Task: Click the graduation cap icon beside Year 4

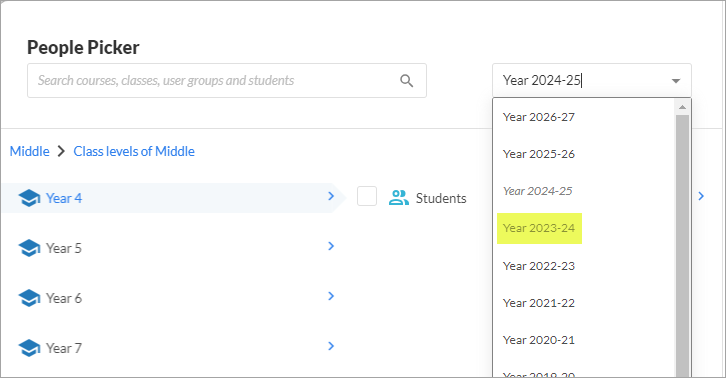Action: click(x=29, y=198)
